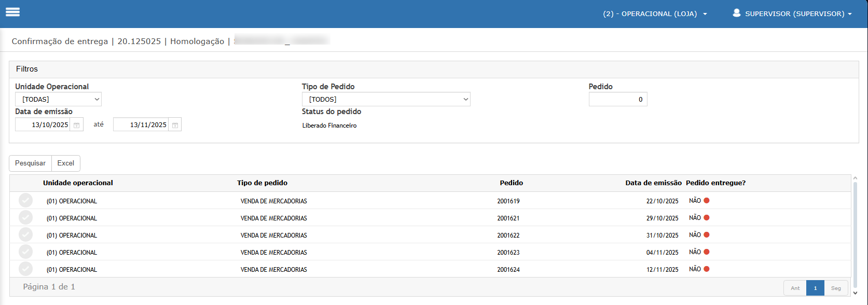
Task: Toggle delivery checkmark for order 2001619
Action: 25,201
